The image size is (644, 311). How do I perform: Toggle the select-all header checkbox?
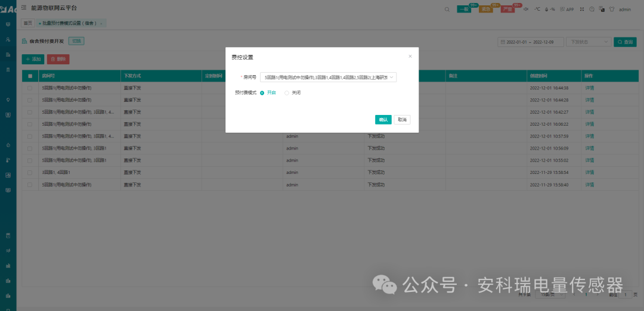pos(30,76)
